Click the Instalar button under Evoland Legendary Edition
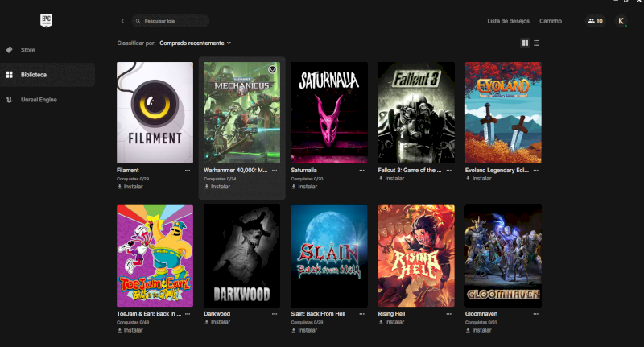Image resolution: width=644 pixels, height=347 pixels. [x=481, y=179]
